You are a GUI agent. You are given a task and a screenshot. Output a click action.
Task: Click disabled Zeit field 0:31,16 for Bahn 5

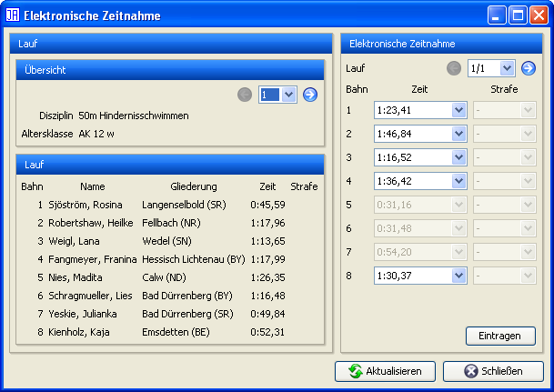point(420,205)
